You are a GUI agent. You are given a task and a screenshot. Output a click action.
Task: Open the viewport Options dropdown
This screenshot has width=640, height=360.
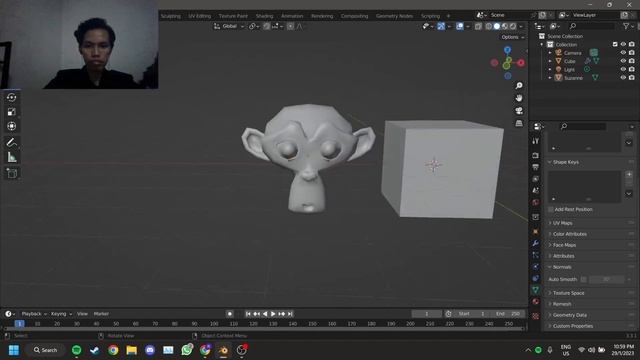click(513, 37)
